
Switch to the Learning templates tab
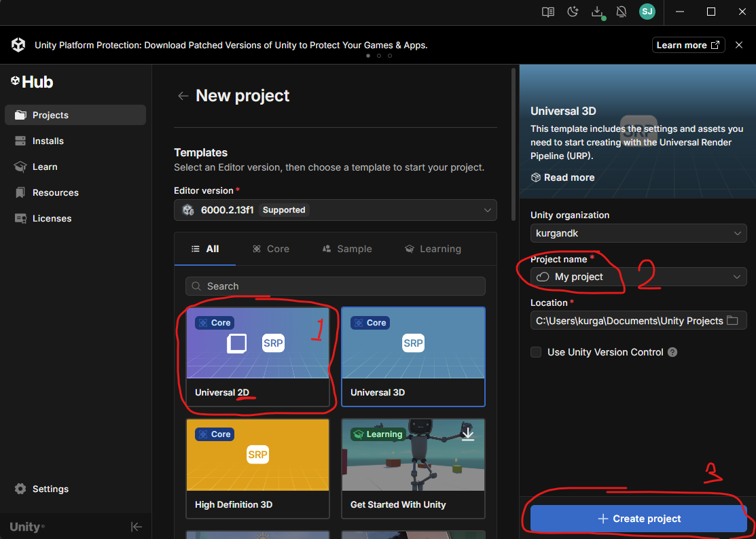433,249
